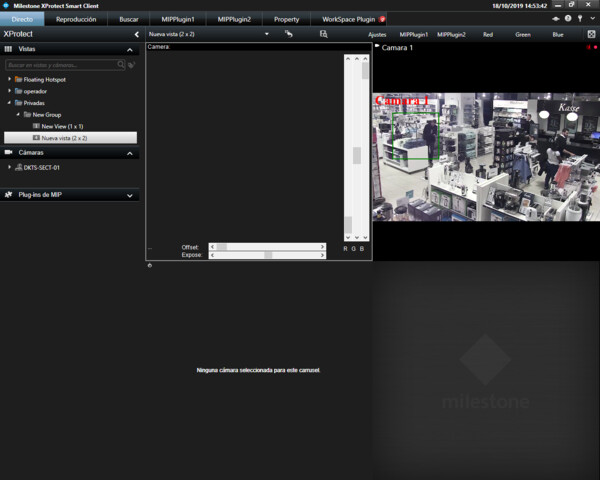Switch to the Reproducción tab
Image resolution: width=600 pixels, height=480 pixels.
click(x=76, y=19)
